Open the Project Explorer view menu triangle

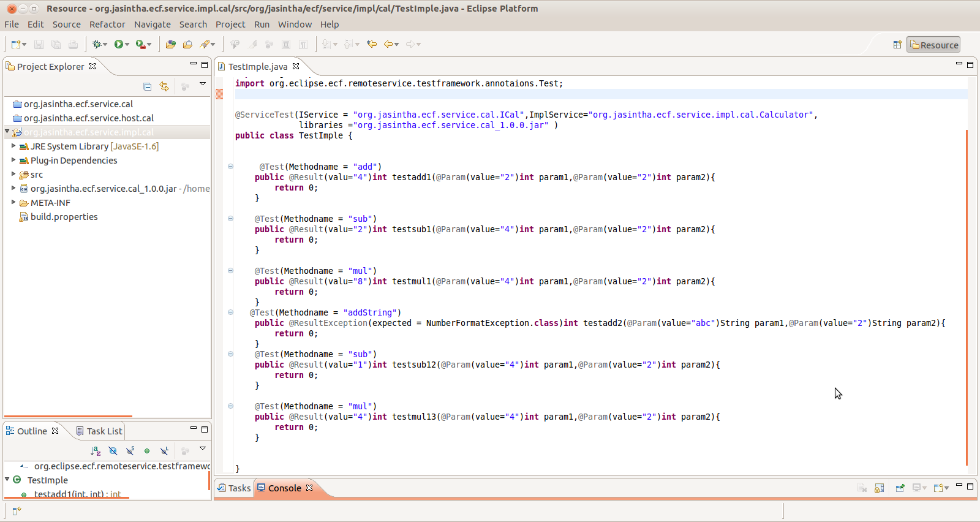tap(203, 84)
